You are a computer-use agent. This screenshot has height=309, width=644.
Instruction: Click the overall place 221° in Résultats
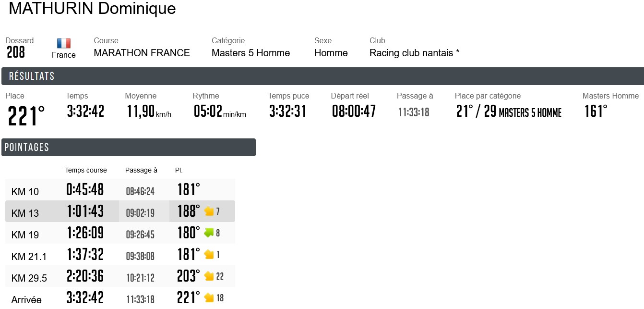coord(26,116)
